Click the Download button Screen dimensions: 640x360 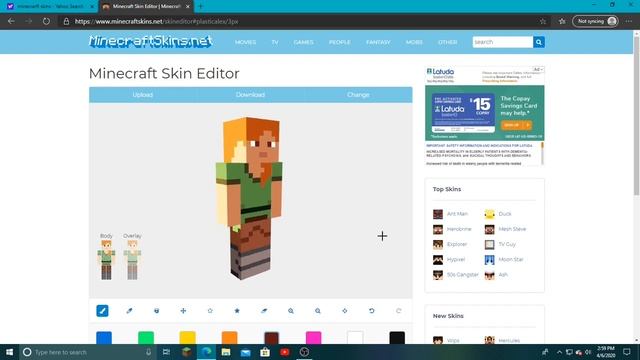coord(250,95)
